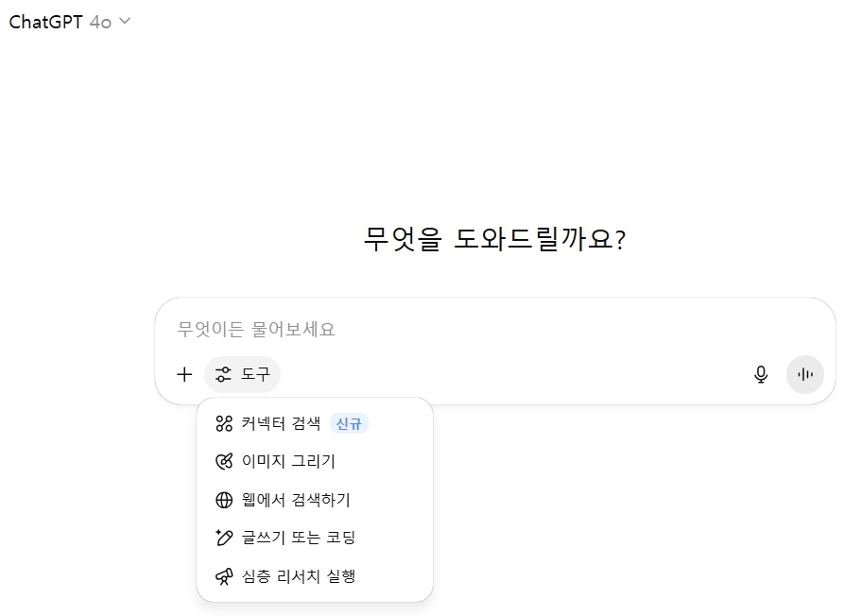Click the sliders icon beside 도구
844x616 pixels.
(x=223, y=374)
